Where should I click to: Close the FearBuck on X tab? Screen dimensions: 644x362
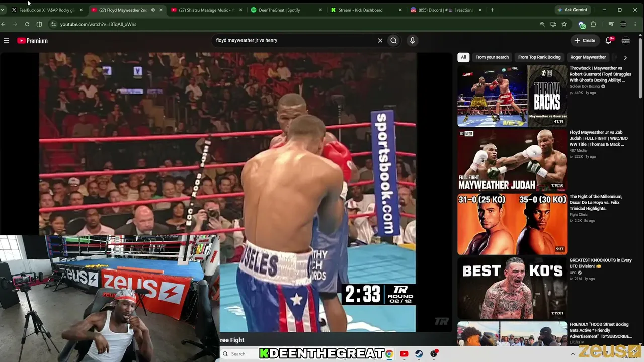click(81, 10)
